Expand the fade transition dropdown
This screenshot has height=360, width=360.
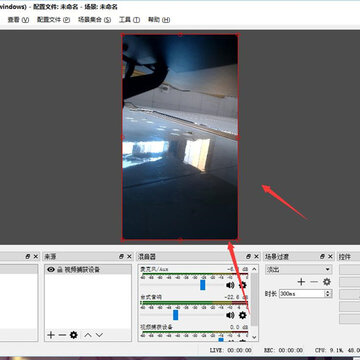(x=298, y=269)
